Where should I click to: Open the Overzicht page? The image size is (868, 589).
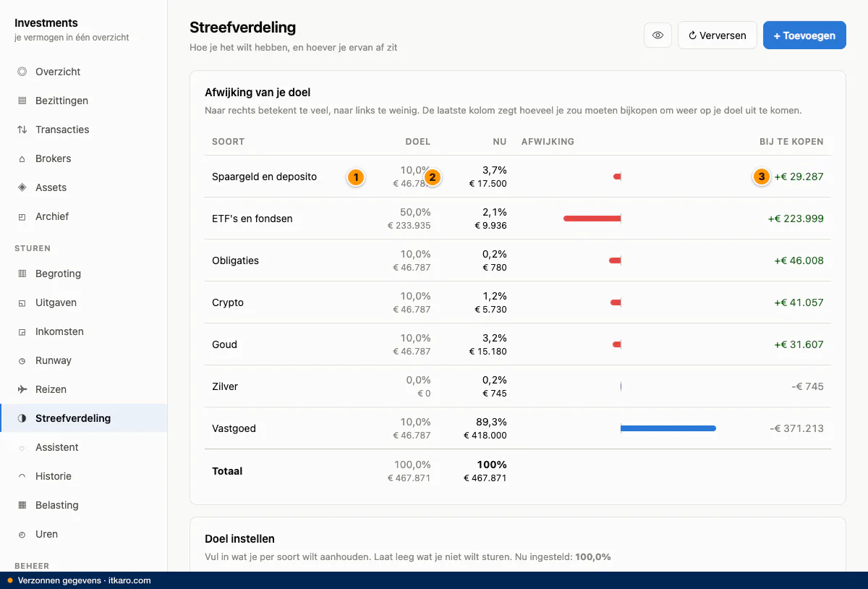[83, 72]
